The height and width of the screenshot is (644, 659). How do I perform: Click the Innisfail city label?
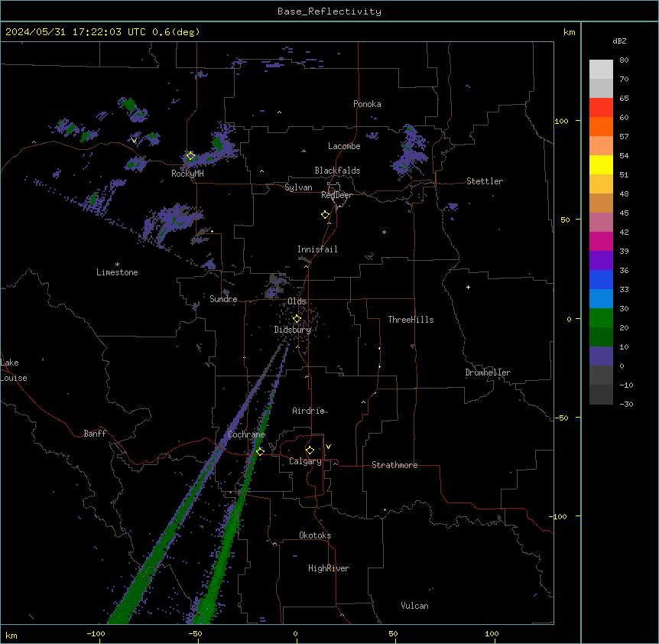(317, 249)
